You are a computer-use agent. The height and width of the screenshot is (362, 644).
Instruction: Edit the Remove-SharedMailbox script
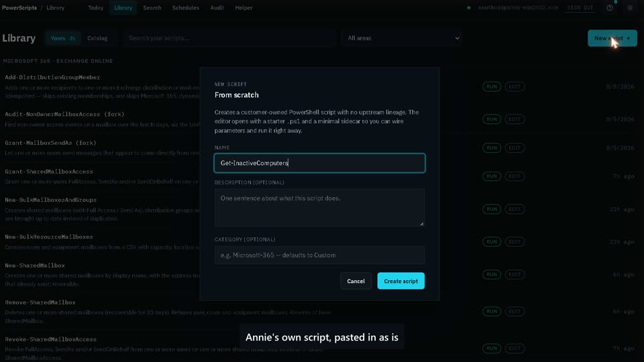[515, 311]
